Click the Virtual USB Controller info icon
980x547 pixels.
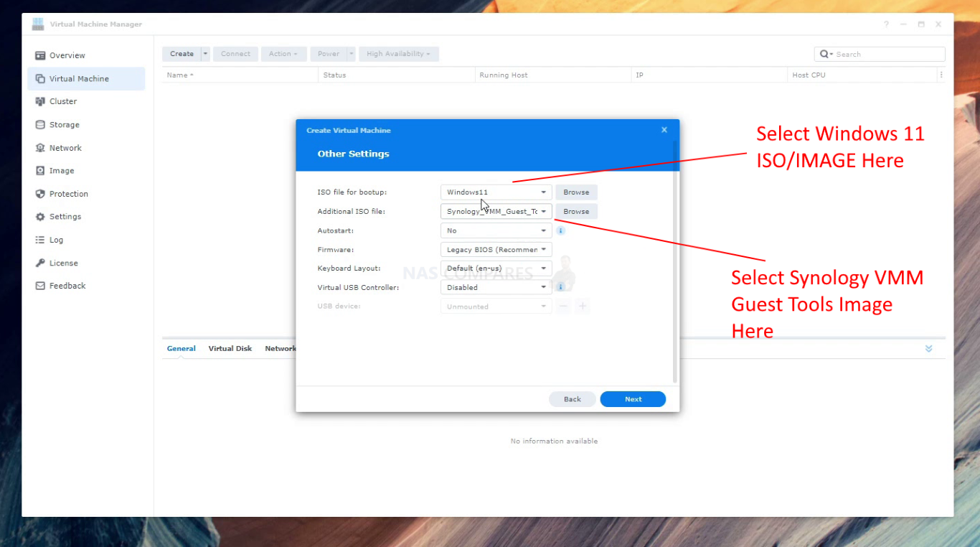coord(561,287)
